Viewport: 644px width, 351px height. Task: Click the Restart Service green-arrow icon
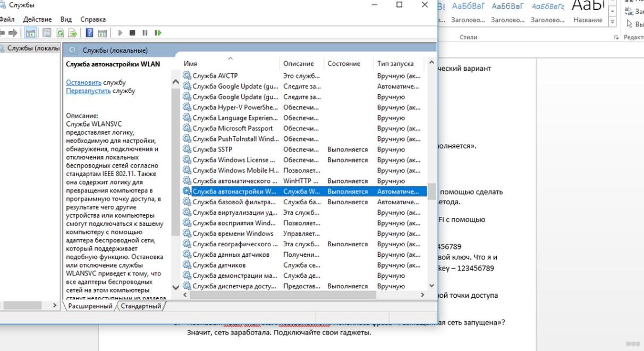[x=158, y=33]
